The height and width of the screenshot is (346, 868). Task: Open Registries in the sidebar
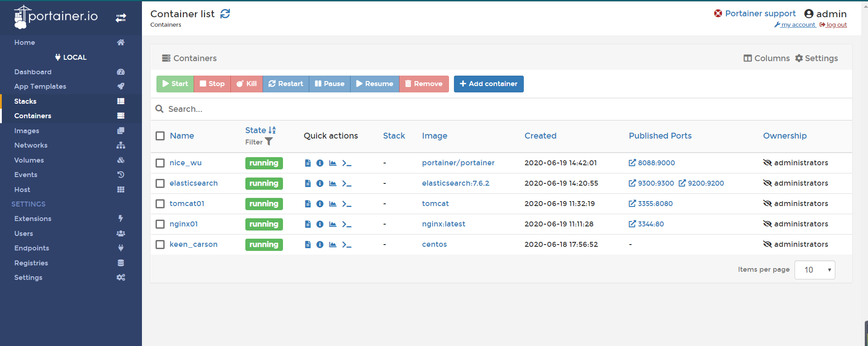[71, 263]
